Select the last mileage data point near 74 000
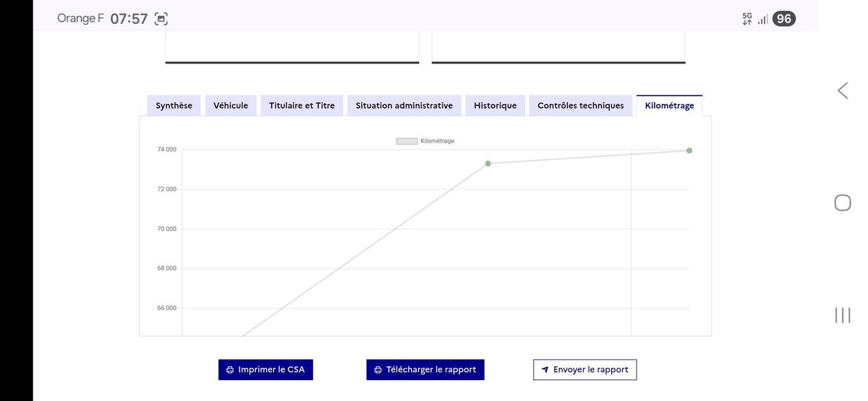The height and width of the screenshot is (401, 868). 689,151
